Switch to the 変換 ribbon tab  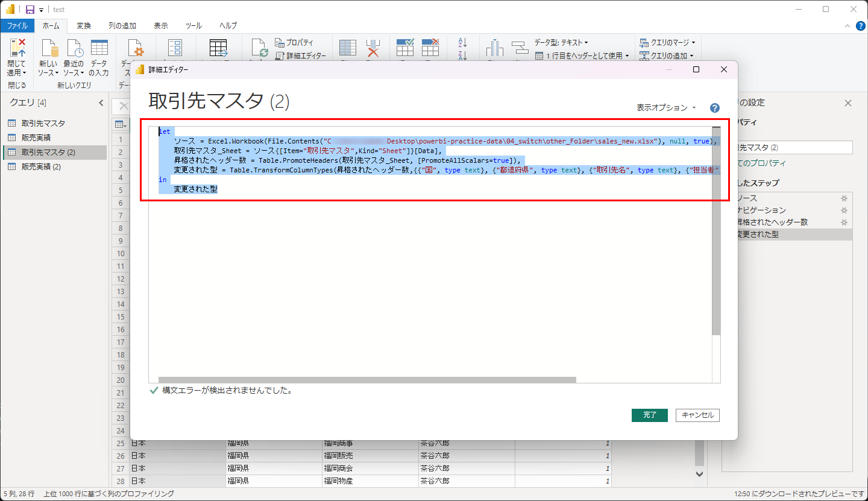tap(84, 26)
